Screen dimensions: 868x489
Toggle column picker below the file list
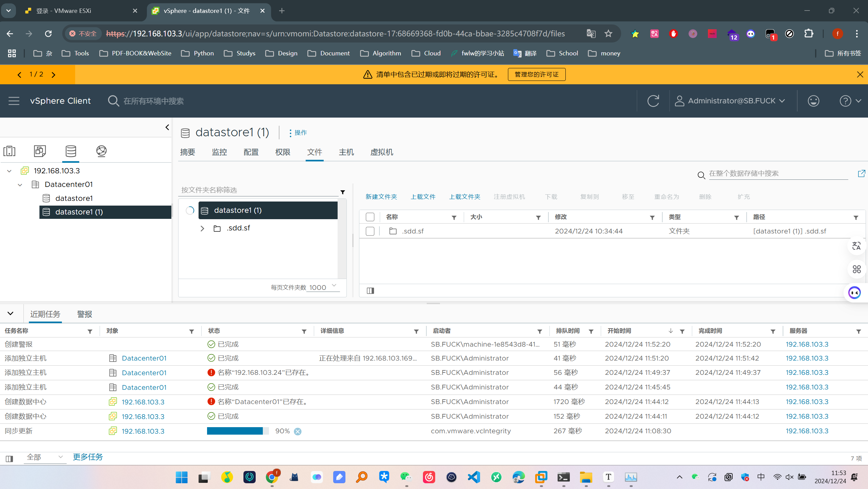(370, 291)
